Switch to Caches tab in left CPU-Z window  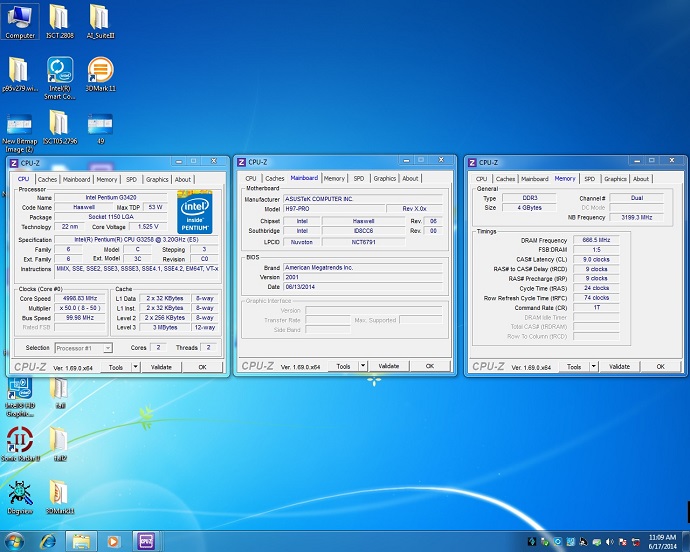click(47, 180)
